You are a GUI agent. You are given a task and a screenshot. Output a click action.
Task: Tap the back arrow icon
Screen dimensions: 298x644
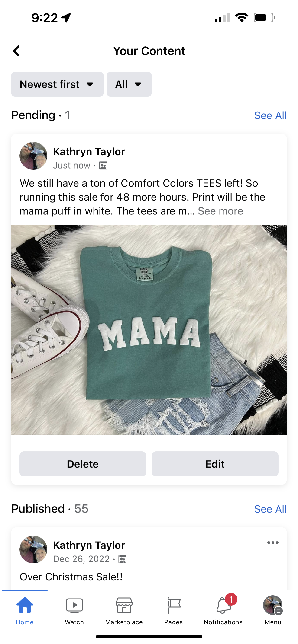pos(16,51)
